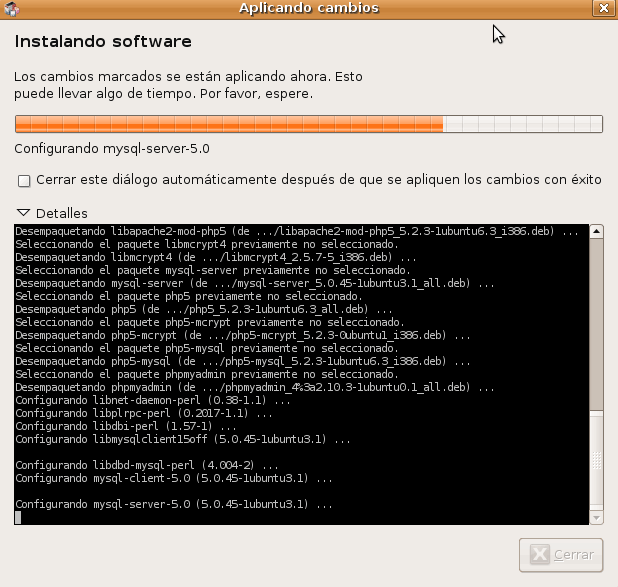Click the X icon on Cerrar button
The image size is (618, 587).
pos(540,554)
